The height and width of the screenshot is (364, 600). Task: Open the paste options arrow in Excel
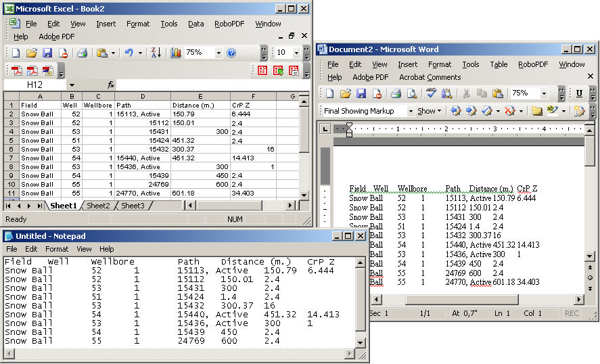click(113, 53)
